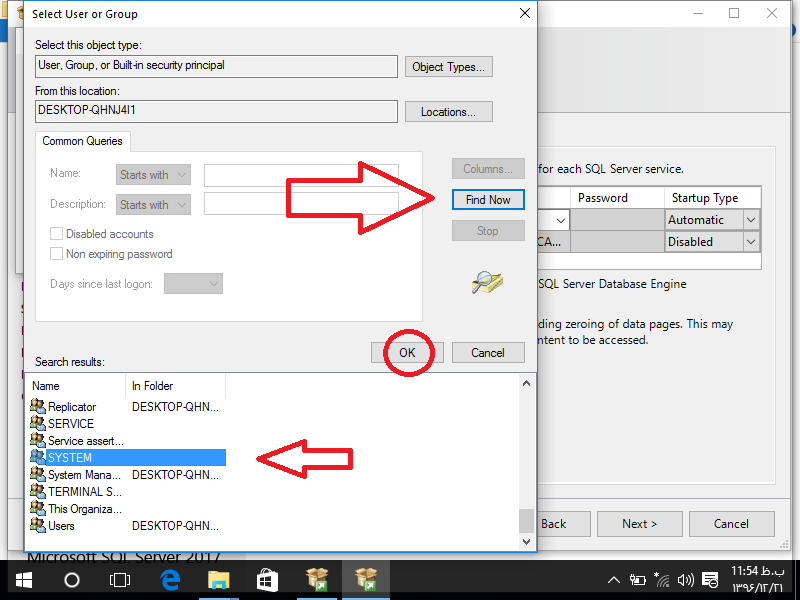Switch to the Common Queries tab
Screen dimensions: 800x600
(83, 142)
